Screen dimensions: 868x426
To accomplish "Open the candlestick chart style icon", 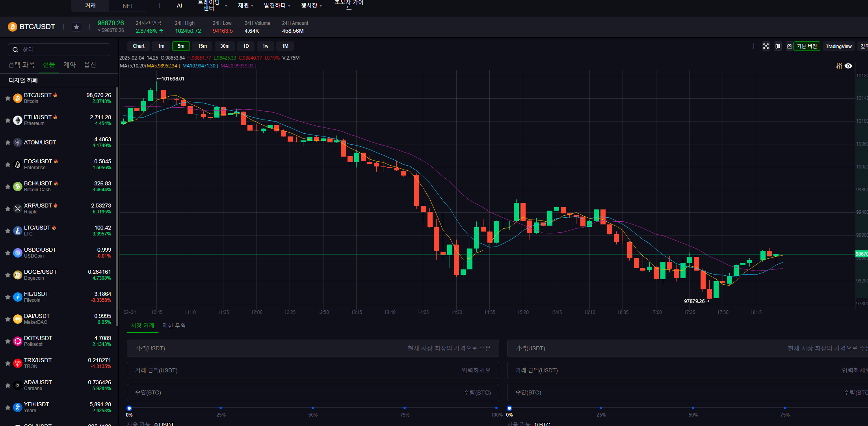I will [x=777, y=46].
